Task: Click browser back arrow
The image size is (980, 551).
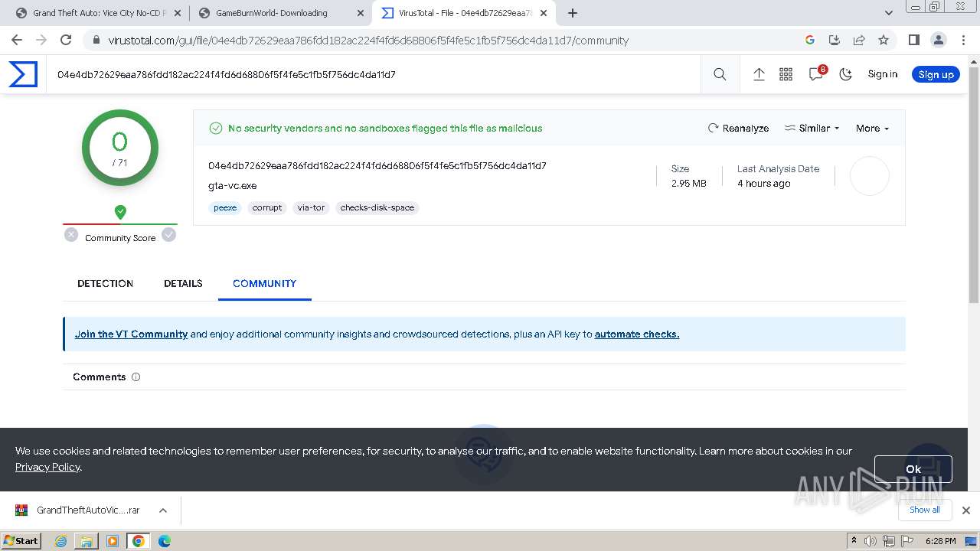Action: click(x=17, y=40)
